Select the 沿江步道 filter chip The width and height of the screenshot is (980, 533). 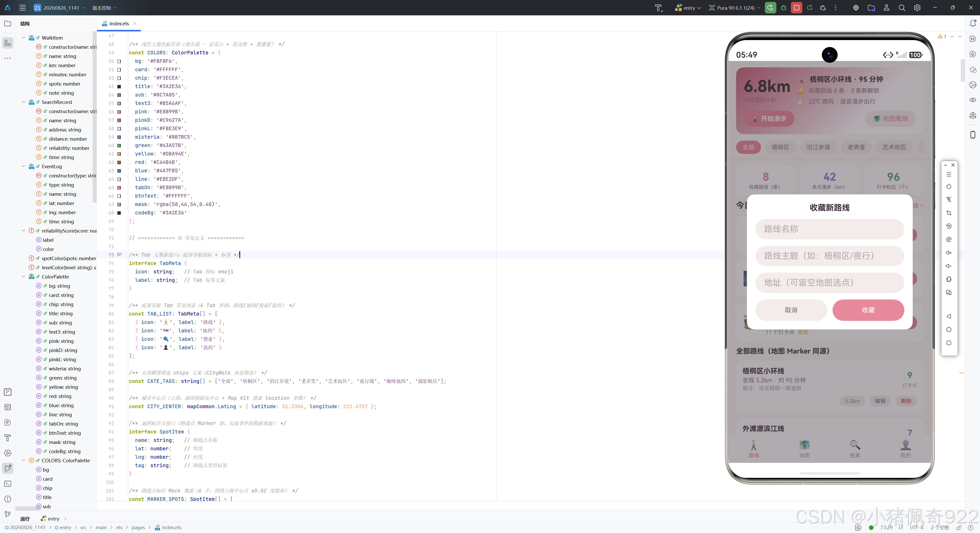tap(818, 147)
